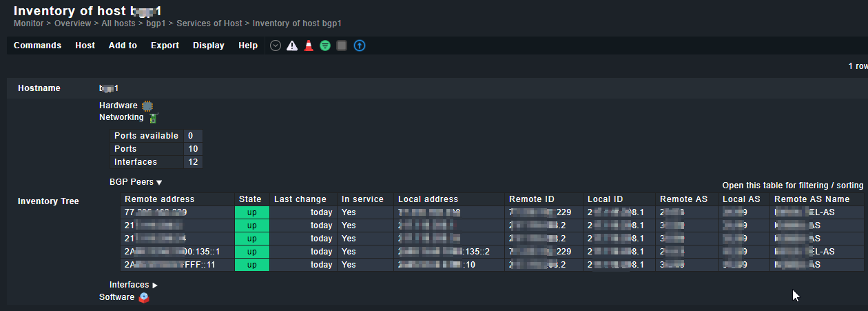The image size is (868, 311).
Task: Click the Hostname value link
Action: (109, 88)
